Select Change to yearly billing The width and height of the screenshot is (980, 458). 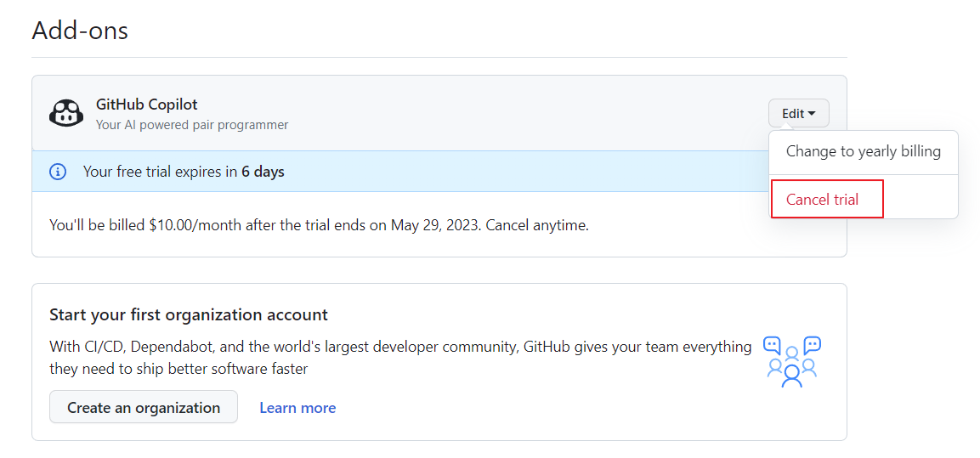(x=863, y=151)
